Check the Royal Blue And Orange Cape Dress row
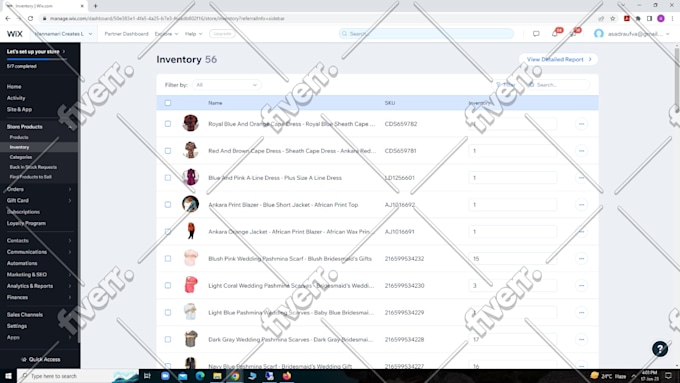Screen dimensions: 680x383 [x=168, y=124]
